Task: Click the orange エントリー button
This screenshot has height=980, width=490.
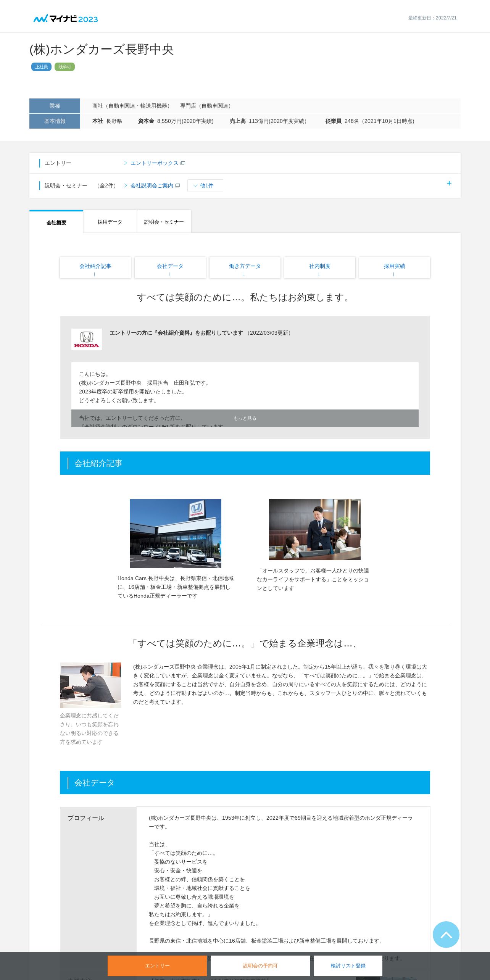Action: [157, 965]
